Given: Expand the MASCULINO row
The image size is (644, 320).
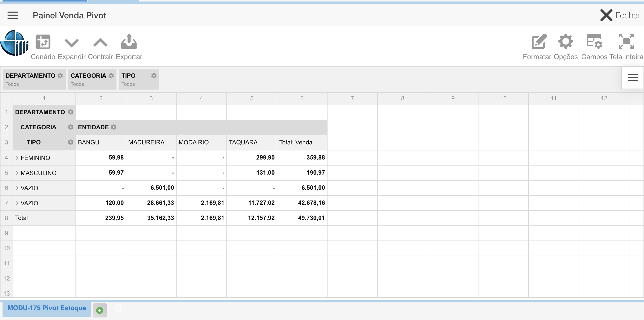Looking at the screenshot, I should (17, 173).
